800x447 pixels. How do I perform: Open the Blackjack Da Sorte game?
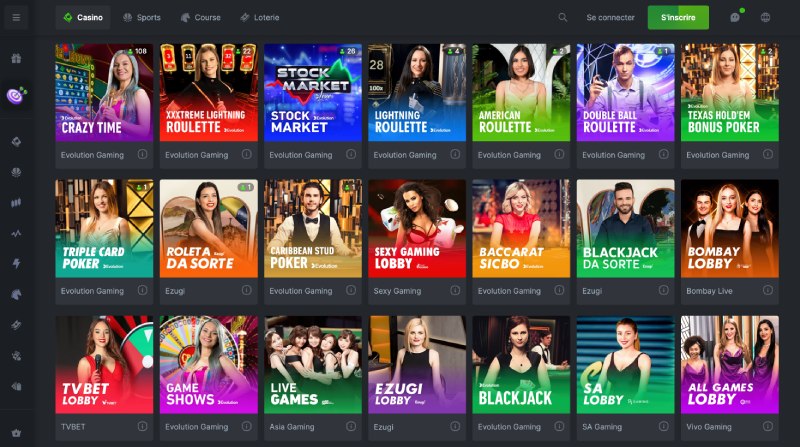(x=626, y=228)
